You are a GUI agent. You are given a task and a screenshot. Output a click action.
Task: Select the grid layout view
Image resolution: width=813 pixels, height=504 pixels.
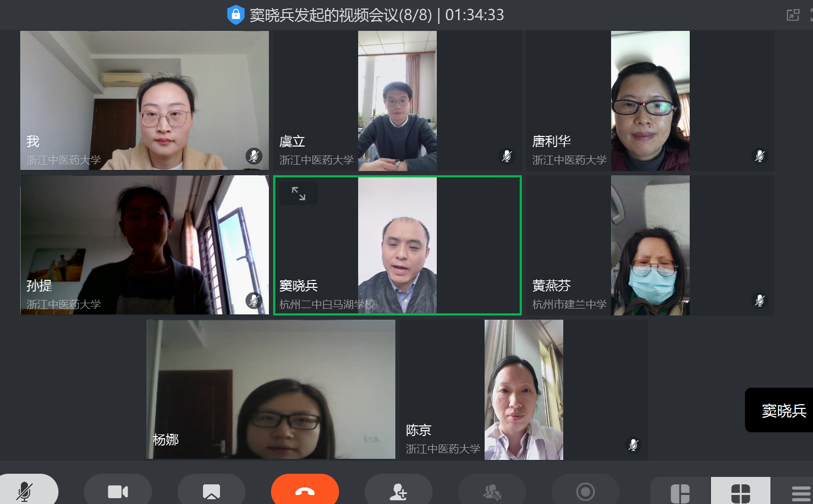click(740, 492)
